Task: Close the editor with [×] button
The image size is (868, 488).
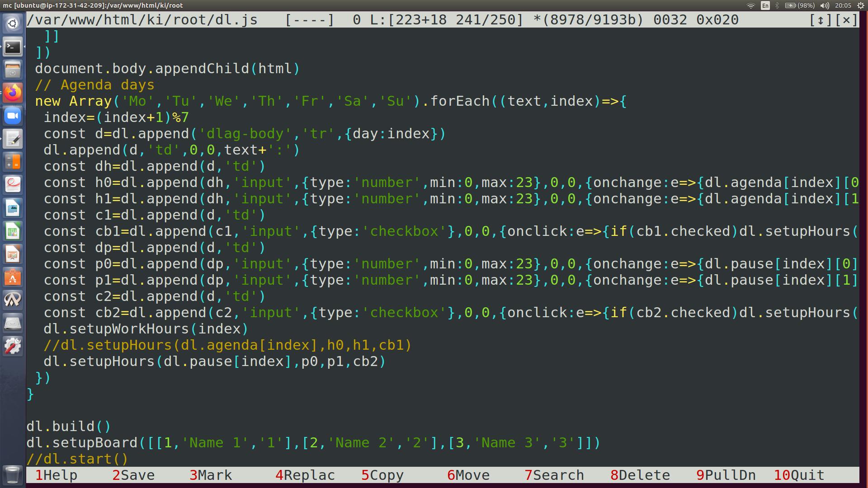Action: 846,20
